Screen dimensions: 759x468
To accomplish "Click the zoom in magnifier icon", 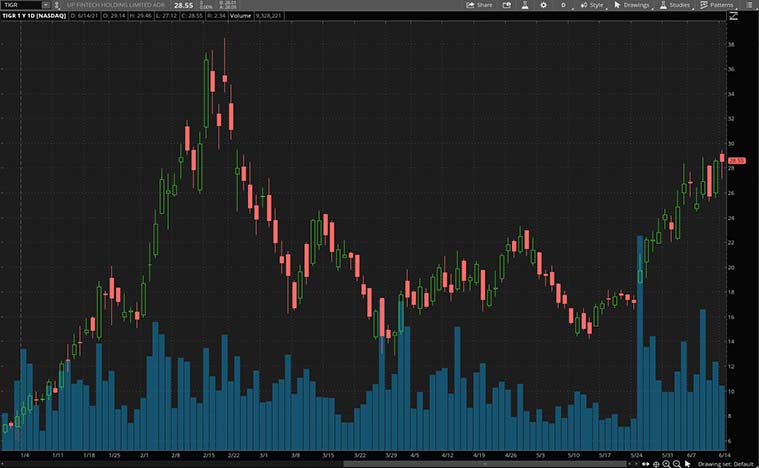I will click(x=666, y=464).
